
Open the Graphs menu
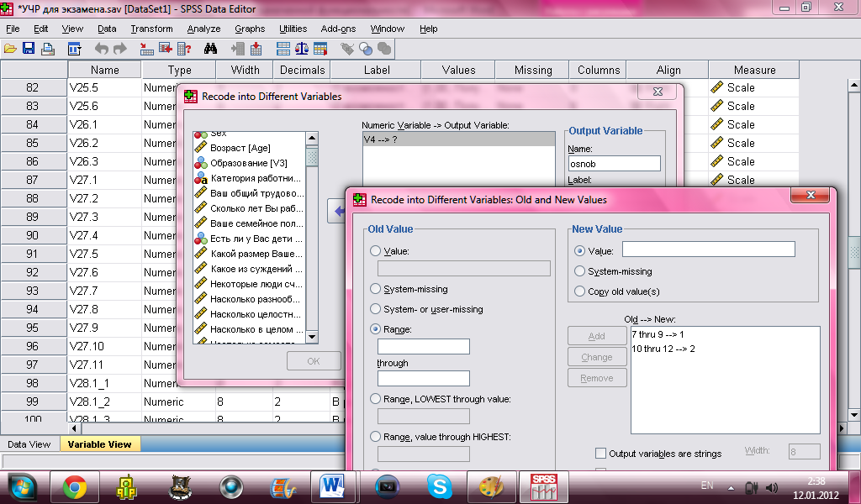(250, 29)
